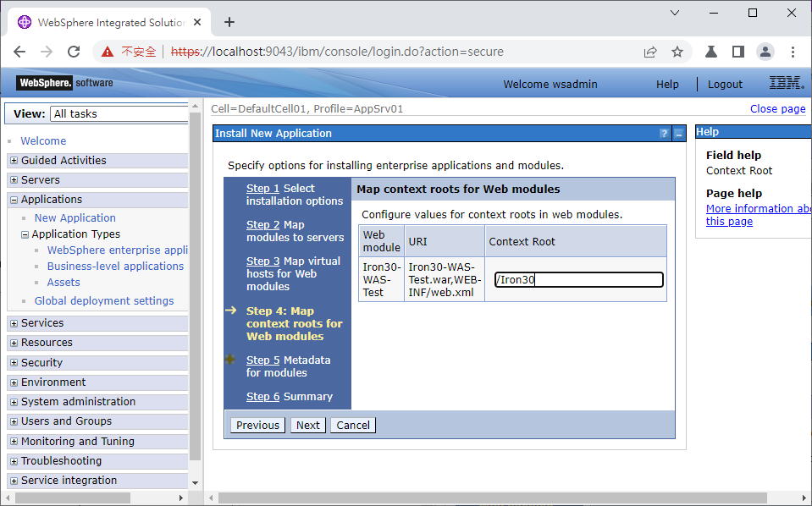The image size is (812, 506).
Task: Click the IBM logo in header
Action: point(787,83)
